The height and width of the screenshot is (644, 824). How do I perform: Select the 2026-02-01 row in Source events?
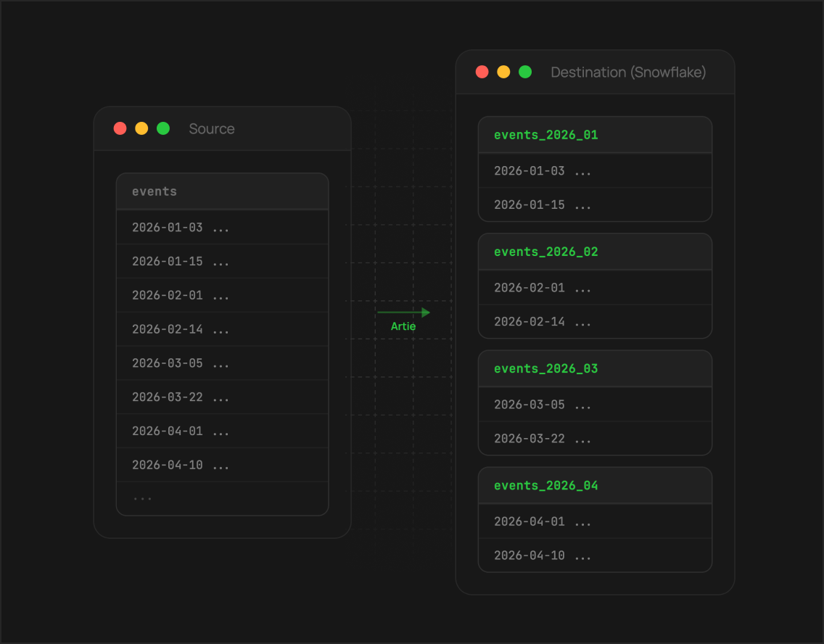point(222,295)
